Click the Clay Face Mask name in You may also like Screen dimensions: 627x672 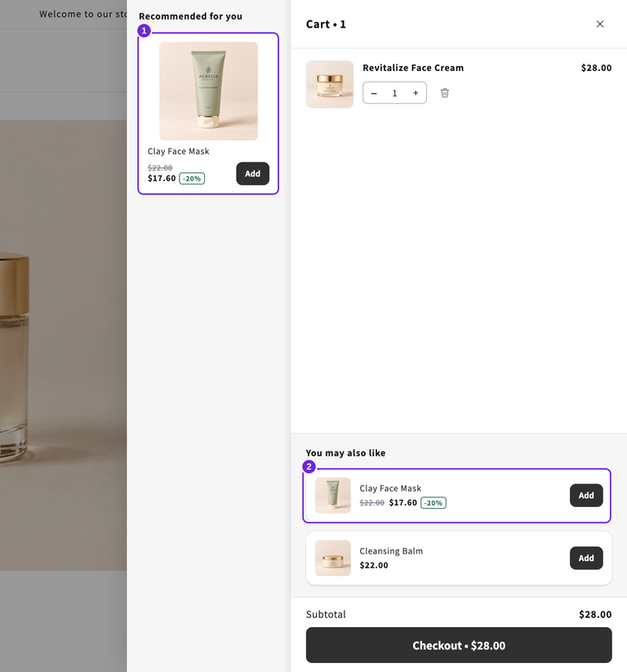[x=390, y=488]
